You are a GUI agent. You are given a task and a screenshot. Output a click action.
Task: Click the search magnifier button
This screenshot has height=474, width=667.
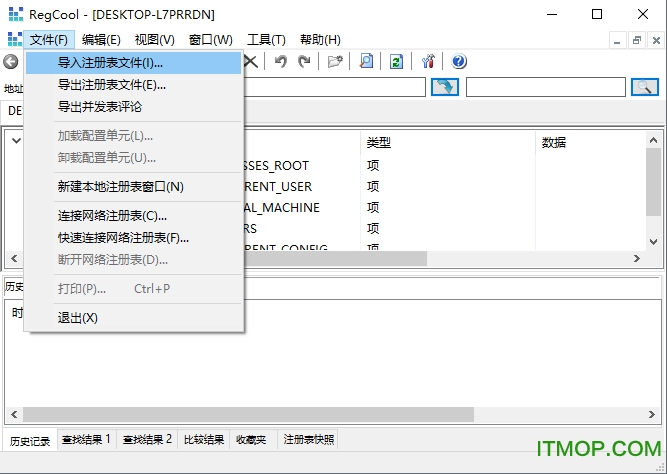pyautogui.click(x=644, y=87)
